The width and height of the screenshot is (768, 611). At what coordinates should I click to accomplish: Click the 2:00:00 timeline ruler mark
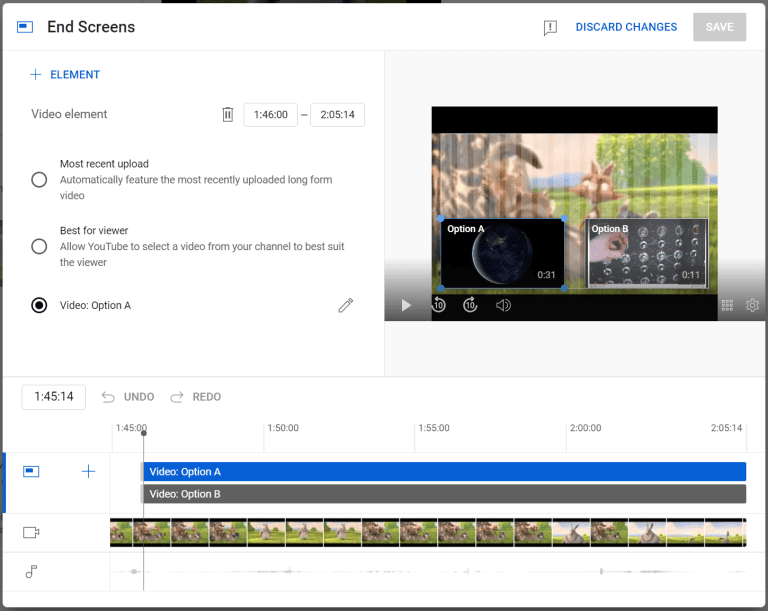(x=585, y=428)
